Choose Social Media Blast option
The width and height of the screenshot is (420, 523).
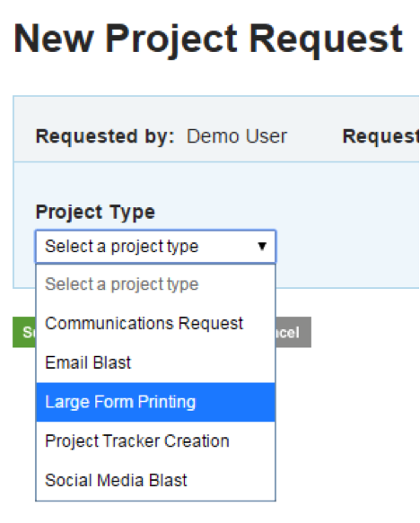pos(155,480)
